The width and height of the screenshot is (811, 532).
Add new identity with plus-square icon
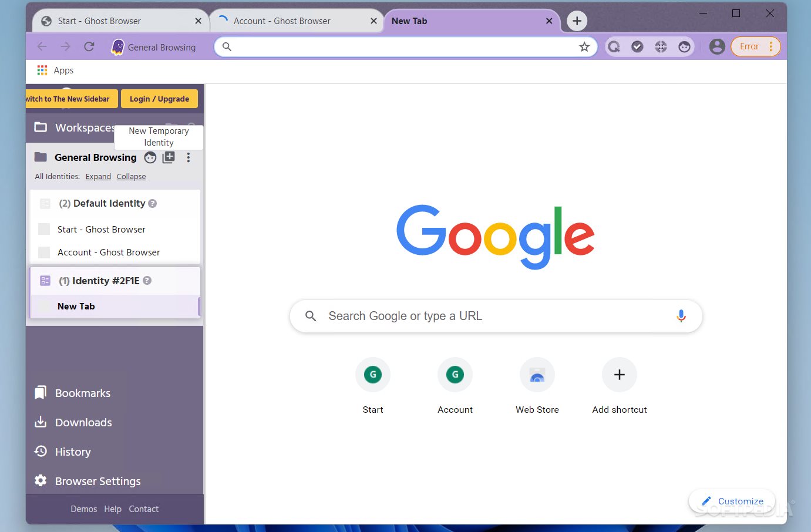pyautogui.click(x=169, y=157)
